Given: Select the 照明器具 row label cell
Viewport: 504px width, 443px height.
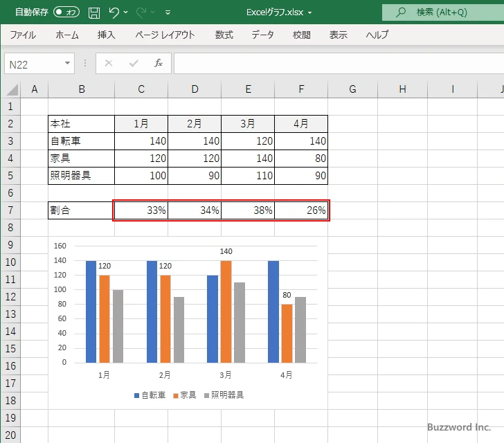Looking at the screenshot, I should [x=81, y=176].
